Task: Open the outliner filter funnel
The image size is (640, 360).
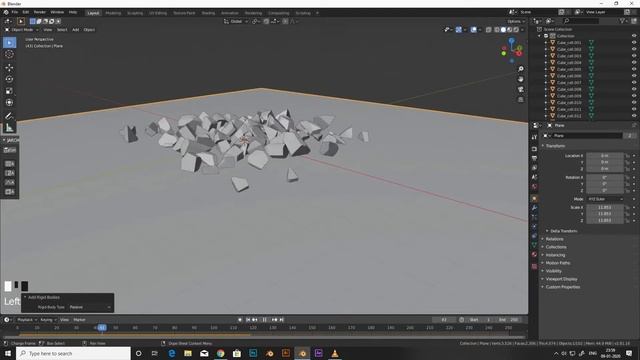Action: coord(623,21)
